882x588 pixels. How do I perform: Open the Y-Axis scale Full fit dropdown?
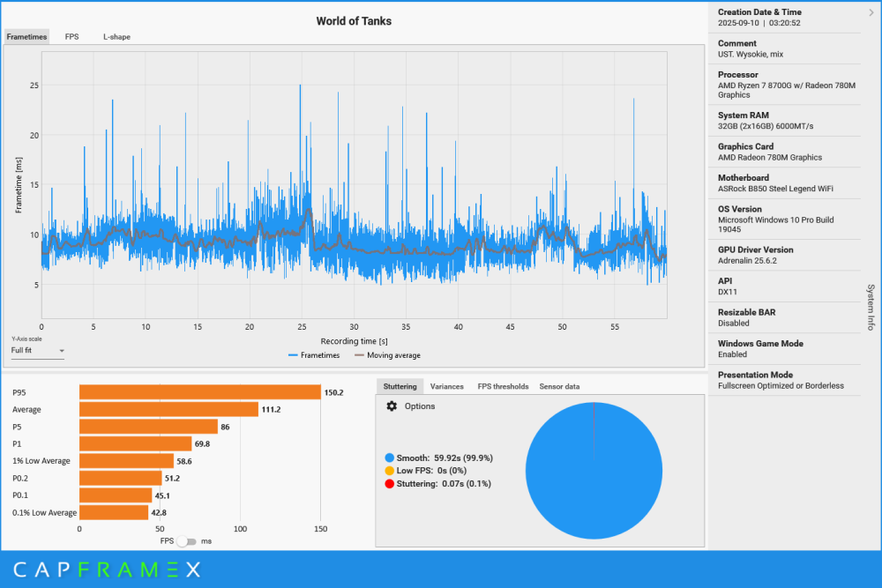click(x=38, y=351)
